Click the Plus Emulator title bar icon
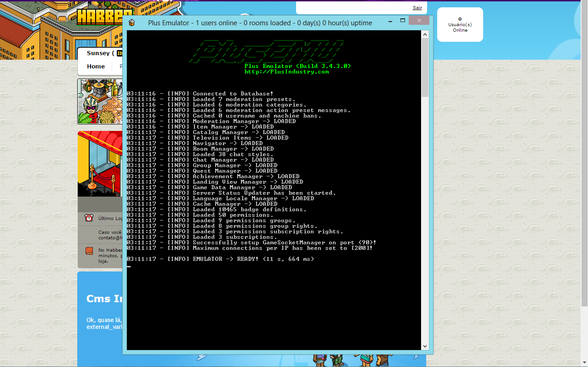The height and width of the screenshot is (367, 588). coord(131,23)
